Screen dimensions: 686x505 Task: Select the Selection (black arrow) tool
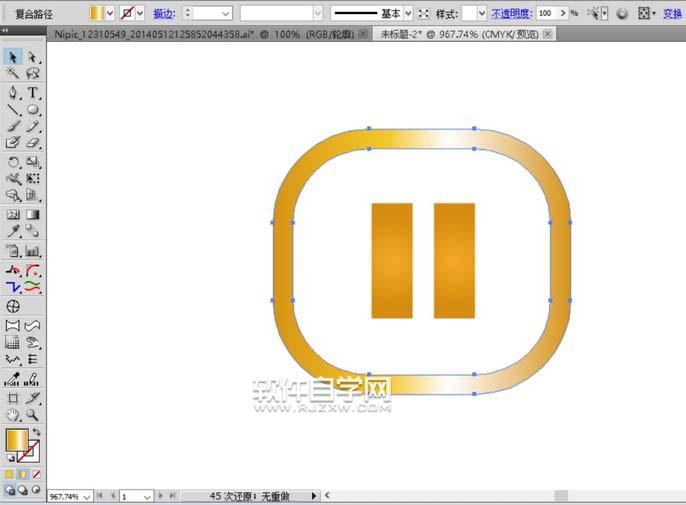(x=13, y=58)
